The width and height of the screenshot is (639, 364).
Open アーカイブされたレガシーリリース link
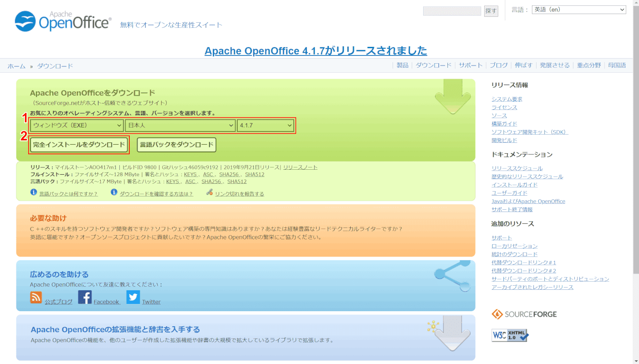coord(532,287)
